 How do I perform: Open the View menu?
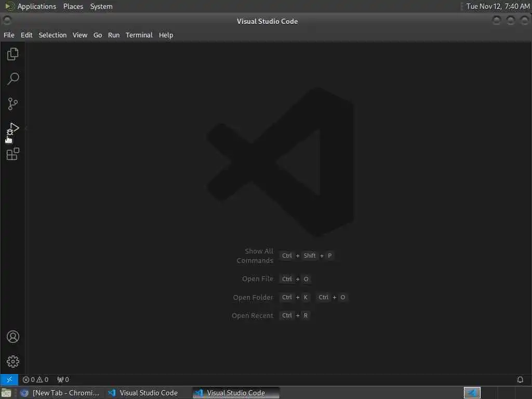pos(79,35)
